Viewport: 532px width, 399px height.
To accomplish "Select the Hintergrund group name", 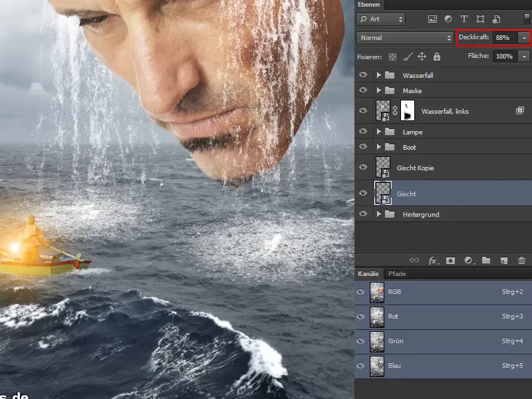I will pyautogui.click(x=421, y=214).
